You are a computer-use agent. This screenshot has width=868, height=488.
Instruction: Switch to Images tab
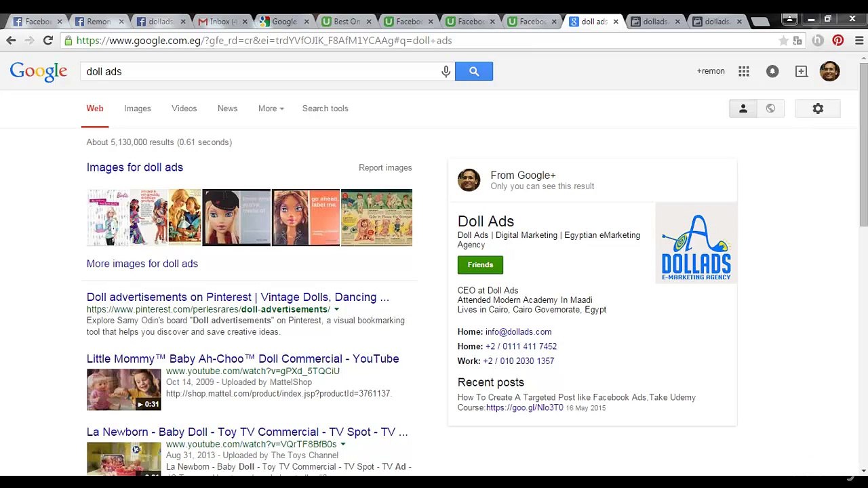(x=138, y=108)
